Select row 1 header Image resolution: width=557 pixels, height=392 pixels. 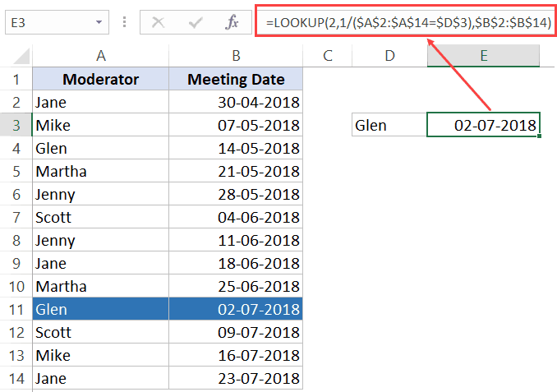(x=16, y=79)
